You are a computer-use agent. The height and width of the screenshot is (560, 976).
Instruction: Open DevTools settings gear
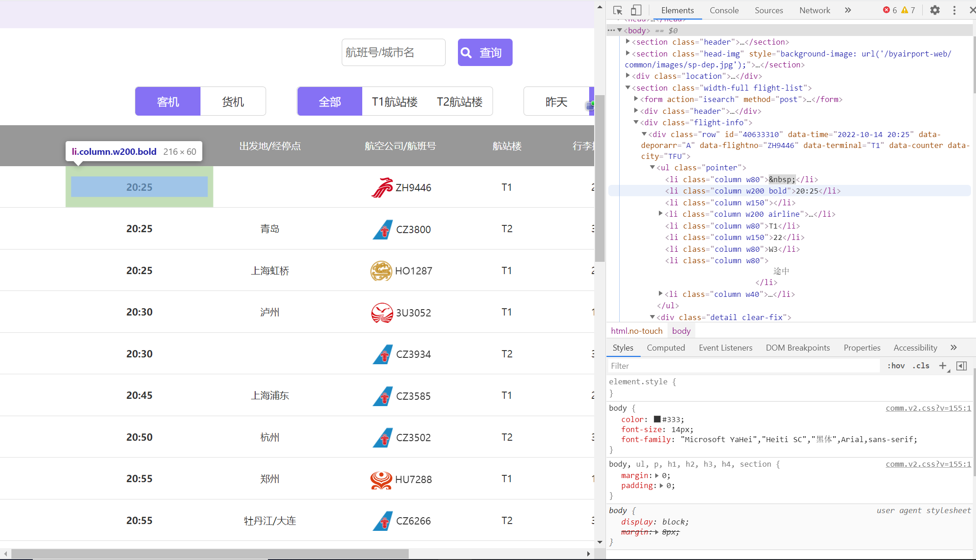[x=935, y=10]
